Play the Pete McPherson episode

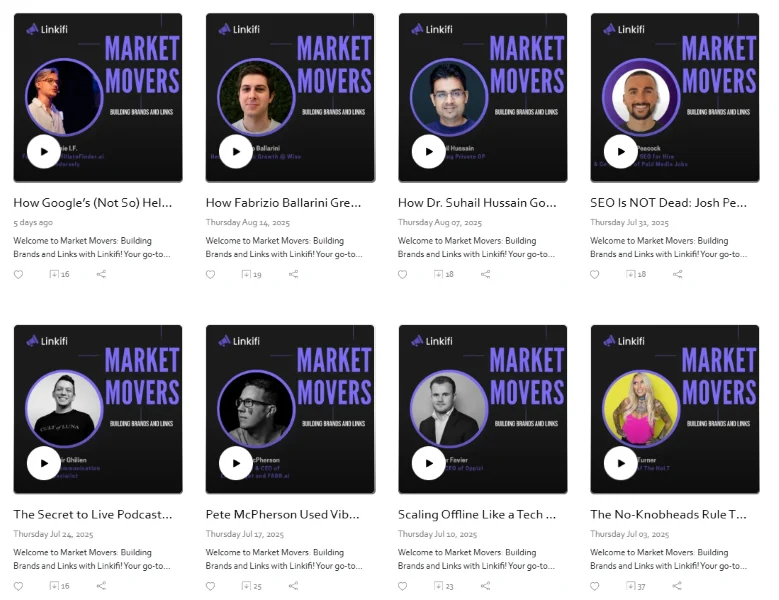coord(236,463)
